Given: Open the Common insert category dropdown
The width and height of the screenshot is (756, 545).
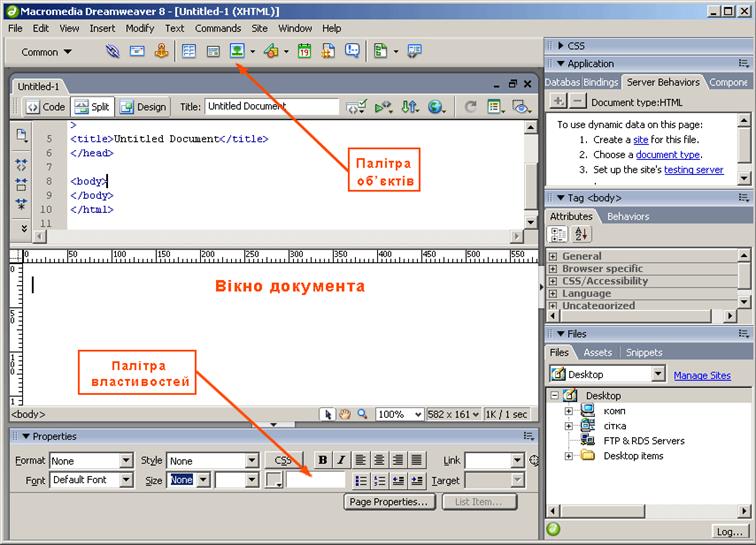Looking at the screenshot, I should pos(47,52).
